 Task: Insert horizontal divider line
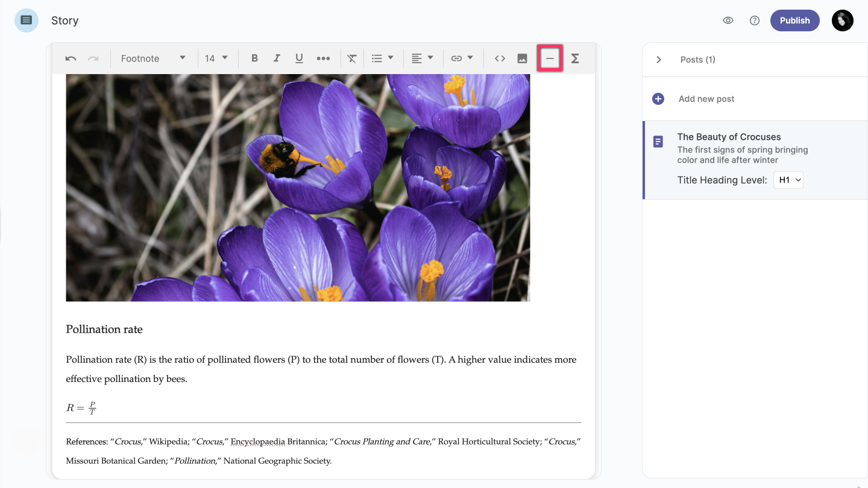[x=550, y=58]
